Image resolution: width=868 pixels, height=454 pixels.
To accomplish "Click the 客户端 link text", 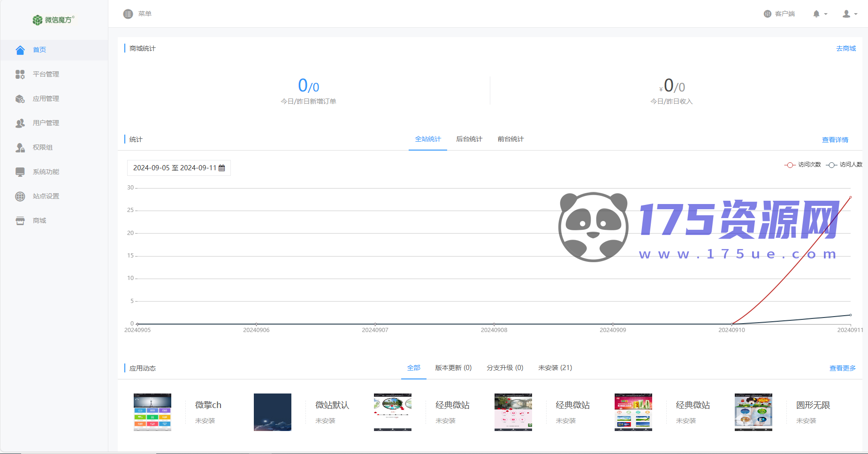I will click(785, 14).
